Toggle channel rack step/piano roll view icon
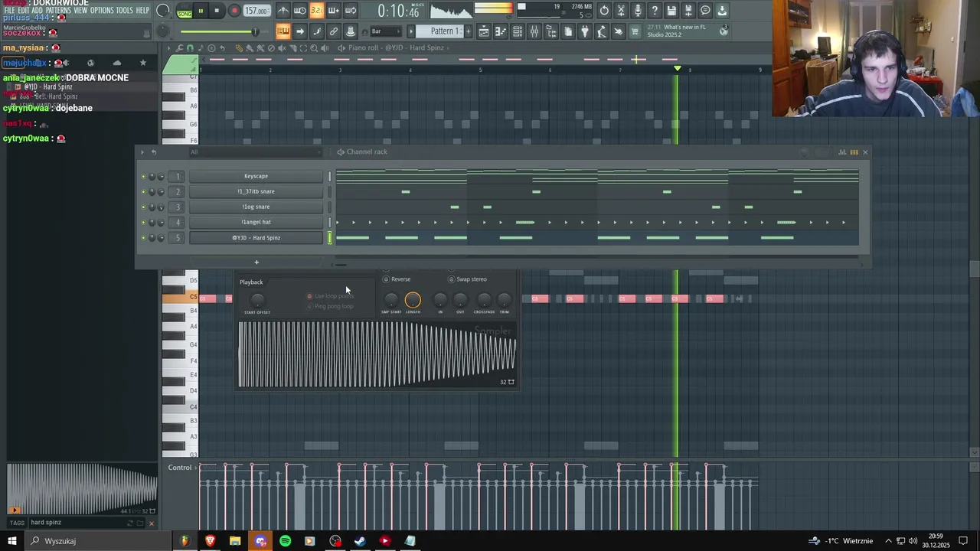This screenshot has height=551, width=980. 854,152
